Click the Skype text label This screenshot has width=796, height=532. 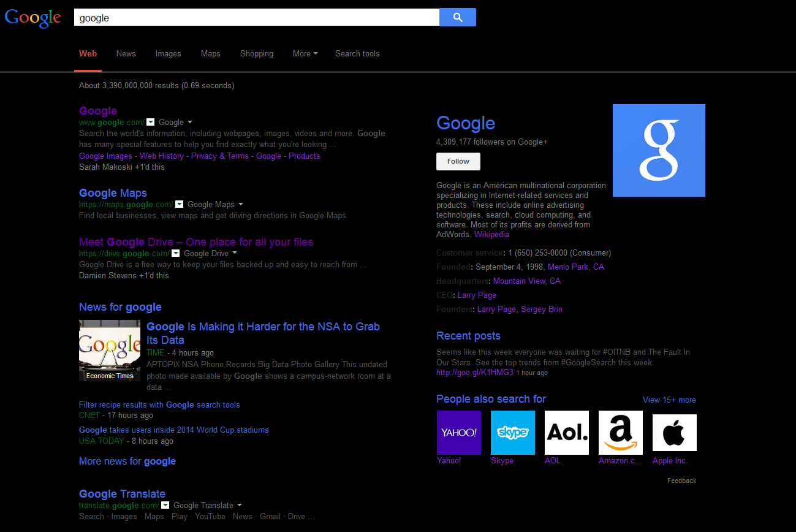point(502,460)
